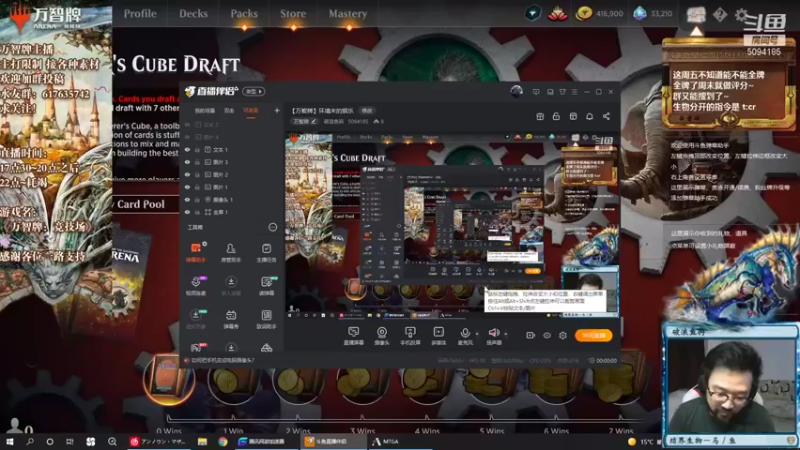Click the user avatar in companion title bar

[x=516, y=91]
